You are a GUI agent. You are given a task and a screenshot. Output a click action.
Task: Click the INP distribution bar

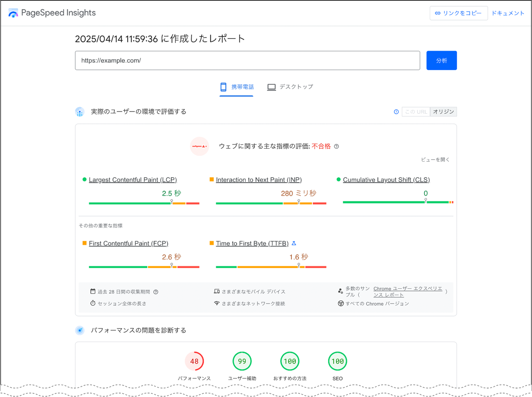tap(271, 203)
